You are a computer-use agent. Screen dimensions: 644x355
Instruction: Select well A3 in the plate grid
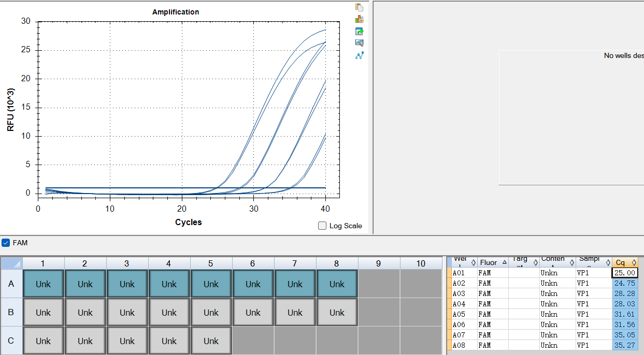pyautogui.click(x=127, y=284)
